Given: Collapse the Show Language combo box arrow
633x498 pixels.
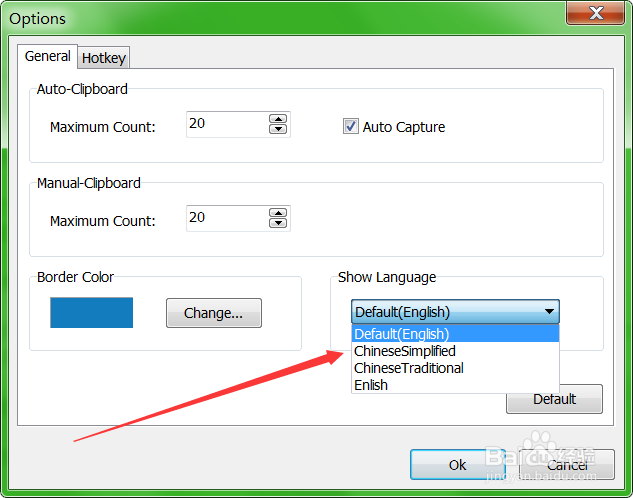Looking at the screenshot, I should [549, 312].
